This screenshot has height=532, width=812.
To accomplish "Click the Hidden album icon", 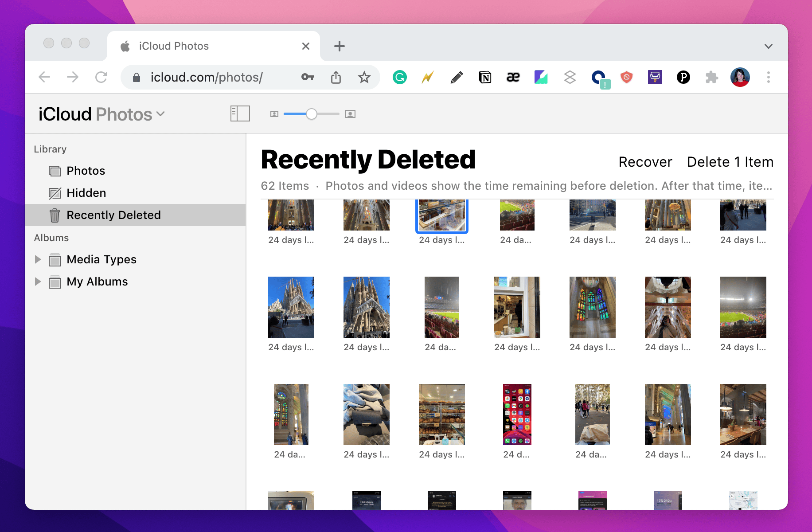I will [55, 193].
